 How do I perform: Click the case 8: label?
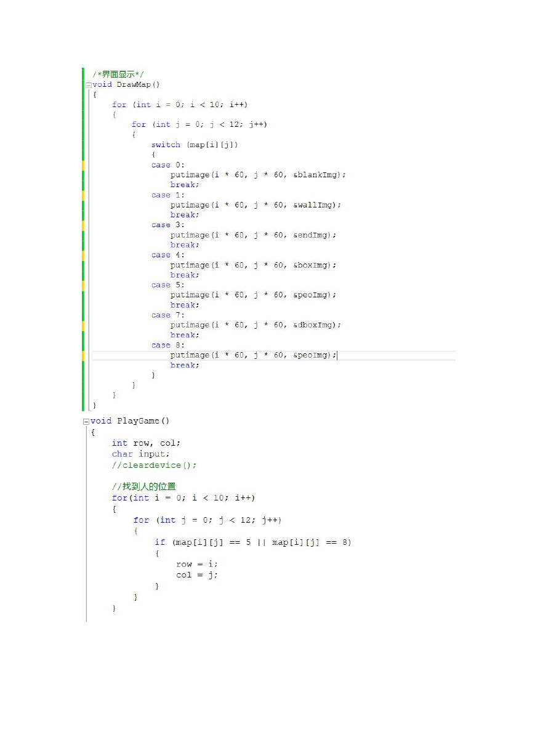[168, 345]
